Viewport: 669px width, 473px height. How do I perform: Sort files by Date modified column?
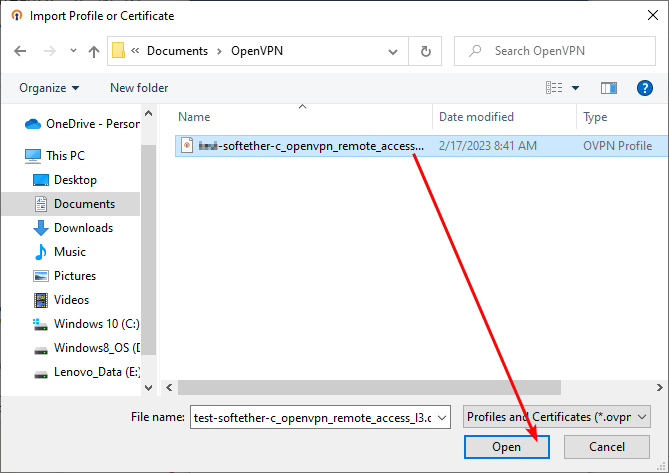pyautogui.click(x=476, y=117)
